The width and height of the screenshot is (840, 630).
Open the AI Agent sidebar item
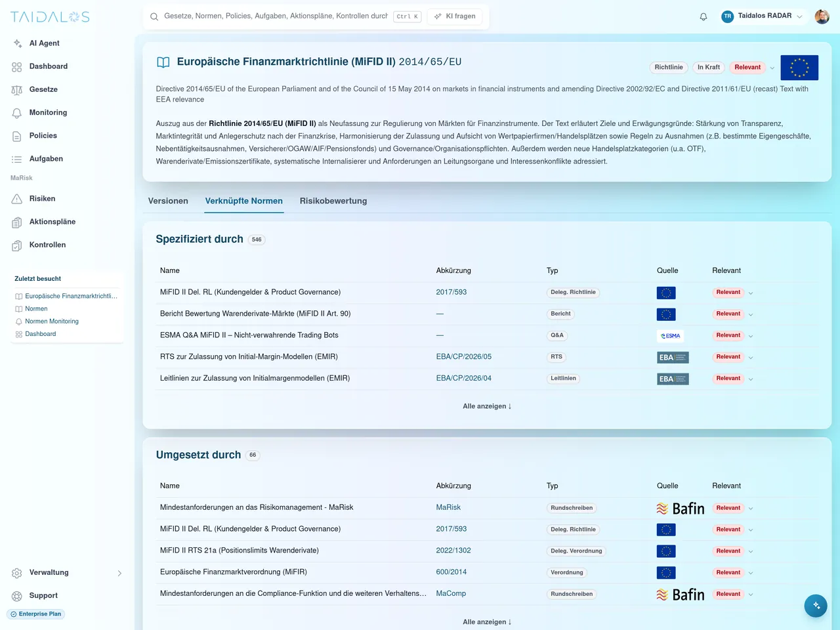pos(44,43)
